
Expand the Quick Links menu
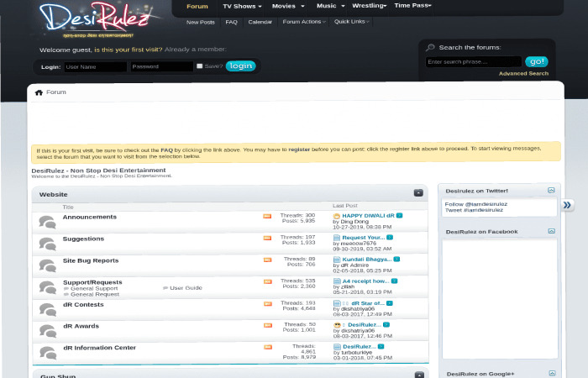coord(352,21)
